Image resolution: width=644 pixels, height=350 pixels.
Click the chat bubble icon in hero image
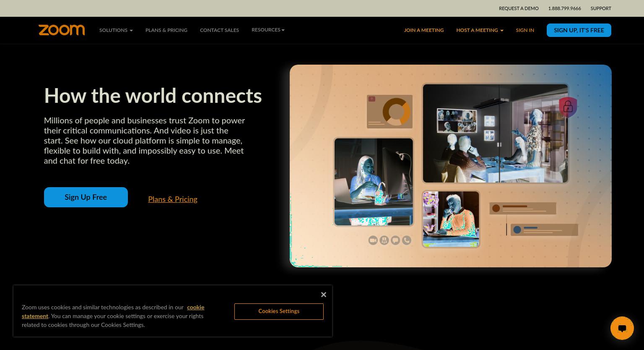pyautogui.click(x=395, y=240)
